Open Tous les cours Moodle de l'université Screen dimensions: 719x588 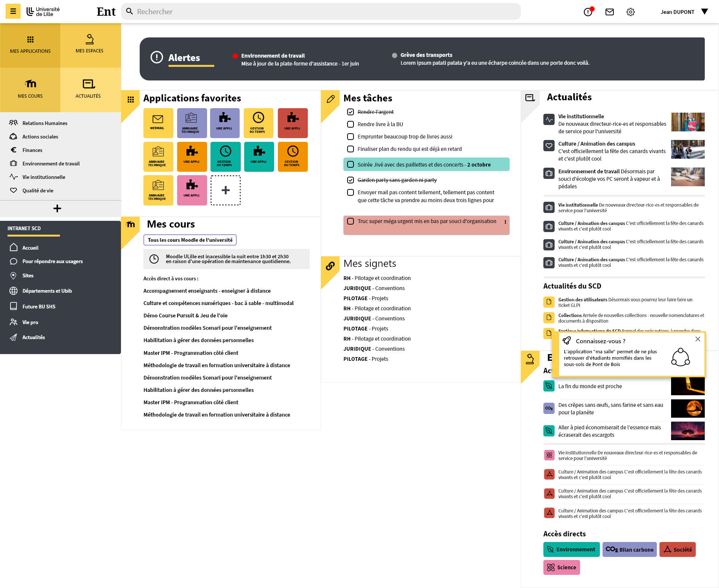click(x=190, y=240)
